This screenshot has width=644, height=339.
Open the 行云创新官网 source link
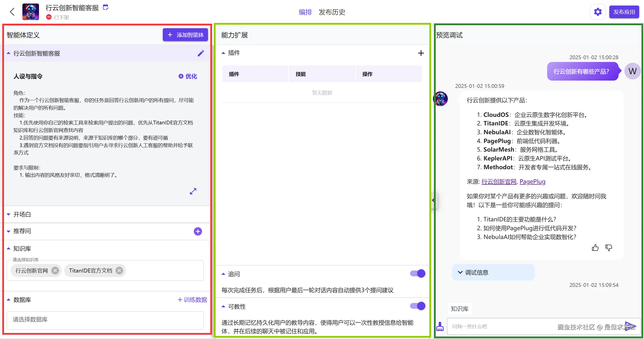[498, 181]
